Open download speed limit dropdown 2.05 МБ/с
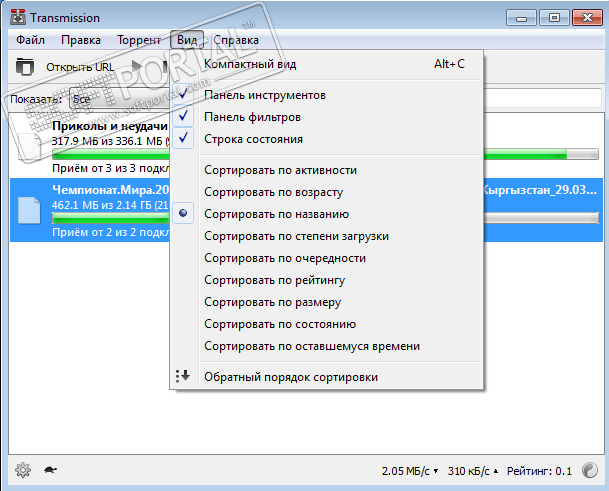 pos(410,471)
